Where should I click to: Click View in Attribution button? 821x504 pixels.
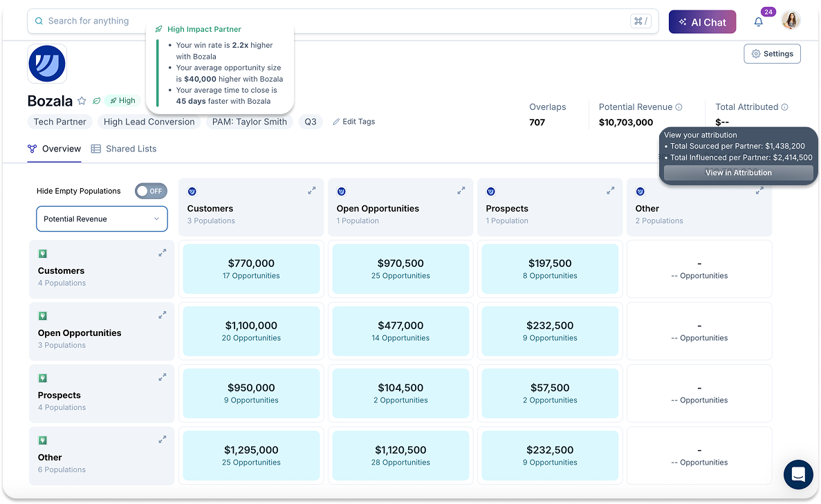click(x=738, y=173)
